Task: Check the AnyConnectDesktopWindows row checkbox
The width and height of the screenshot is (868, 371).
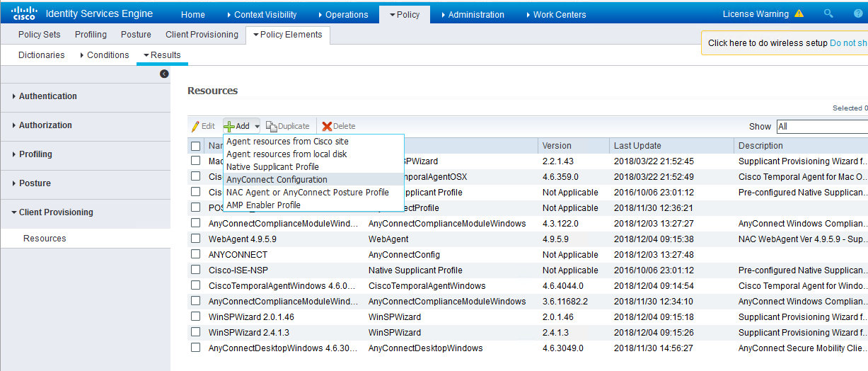Action: tap(195, 348)
